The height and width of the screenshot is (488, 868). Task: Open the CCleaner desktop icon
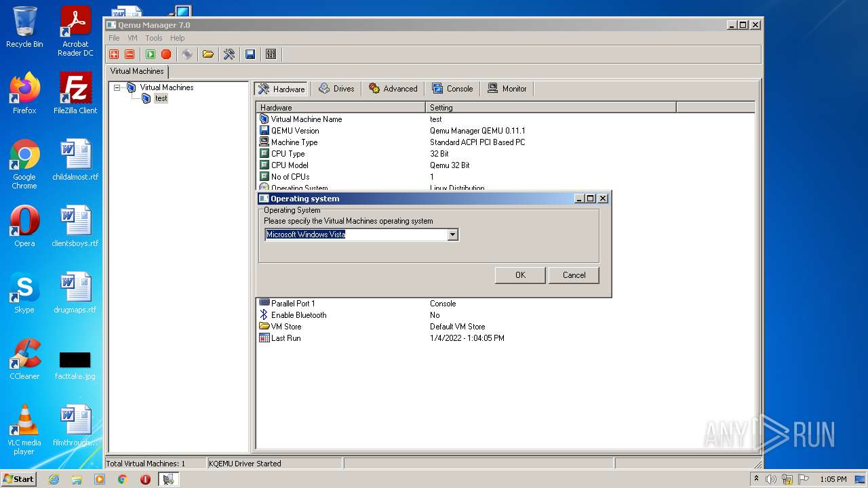(24, 359)
